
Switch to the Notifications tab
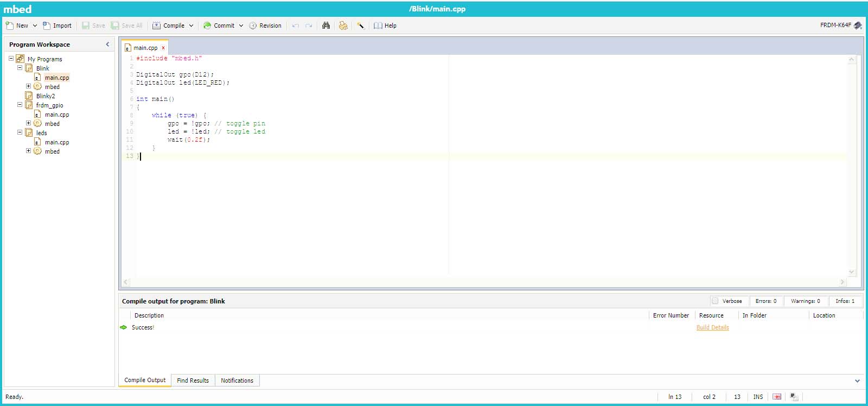(x=237, y=380)
